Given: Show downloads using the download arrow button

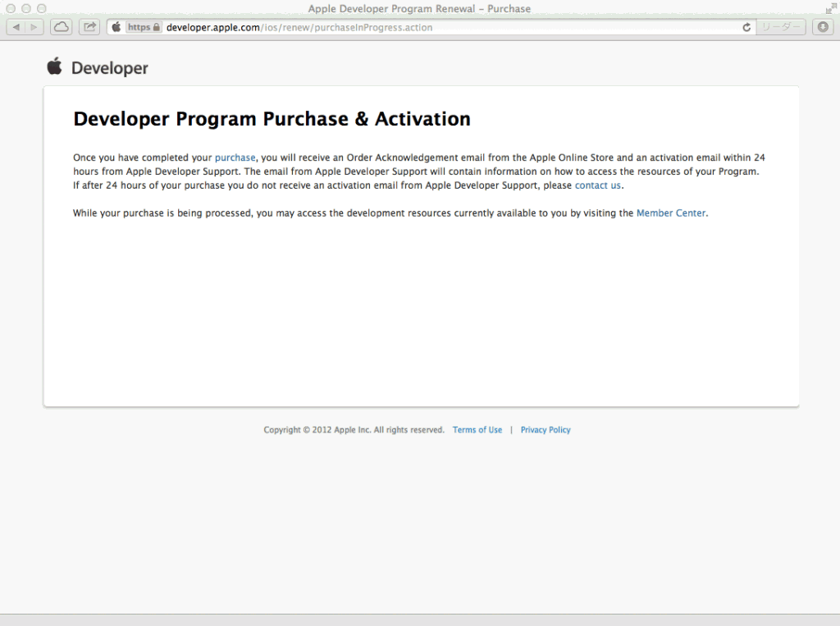Looking at the screenshot, I should 822,27.
